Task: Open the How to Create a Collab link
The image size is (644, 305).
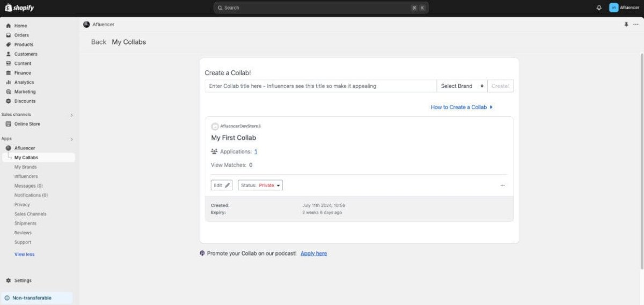Action: tap(458, 107)
